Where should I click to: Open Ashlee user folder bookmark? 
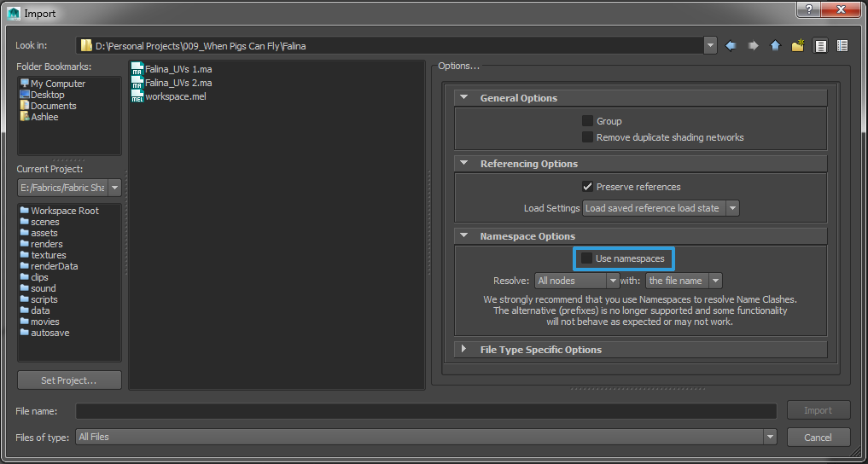pyautogui.click(x=38, y=117)
